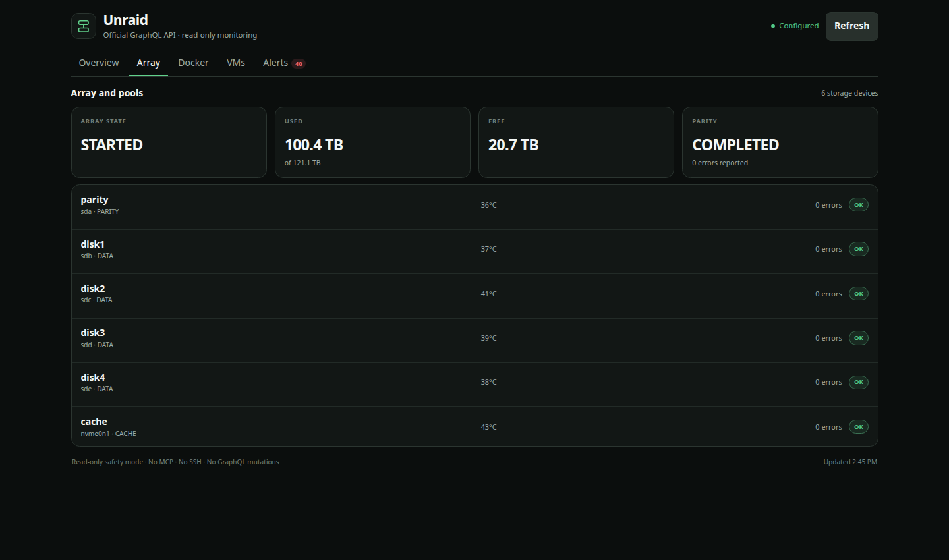The width and height of the screenshot is (949, 560).
Task: Click the 'sda · PARITY' label
Action: point(100,212)
